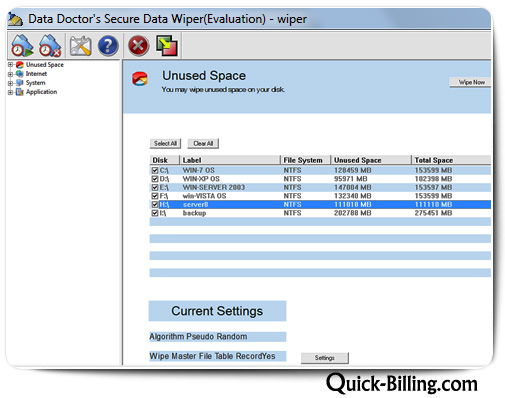The height and width of the screenshot is (398, 505).
Task: Click the Select All button
Action: pos(165,144)
